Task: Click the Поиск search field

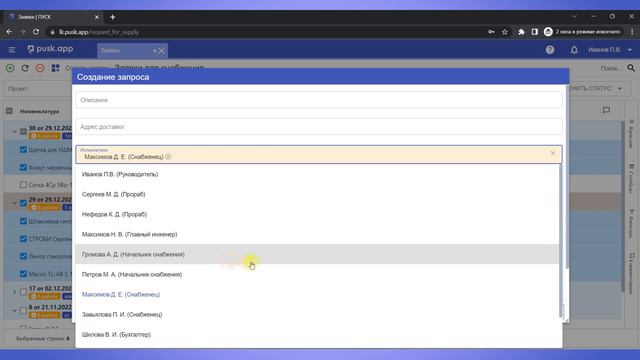Action: pos(611,68)
